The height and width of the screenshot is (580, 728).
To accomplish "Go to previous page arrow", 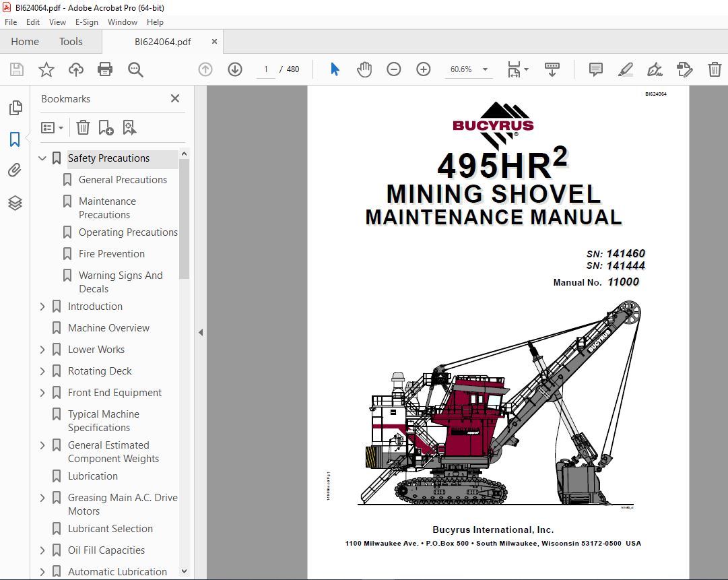I will point(205,69).
